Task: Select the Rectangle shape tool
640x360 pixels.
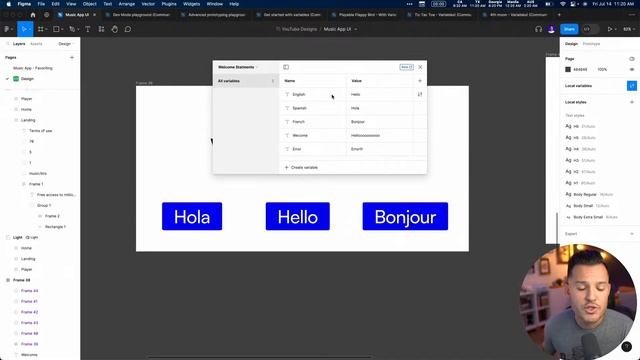Action: point(56,29)
